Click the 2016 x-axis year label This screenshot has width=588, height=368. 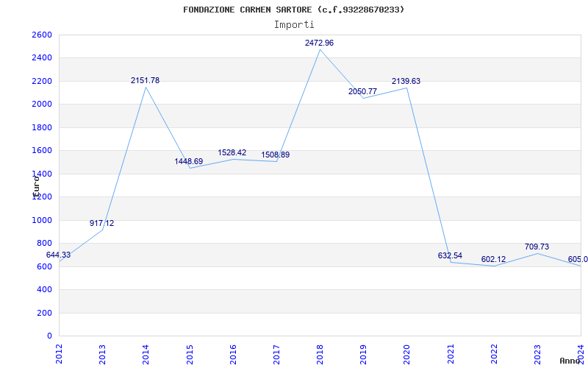coord(233,353)
